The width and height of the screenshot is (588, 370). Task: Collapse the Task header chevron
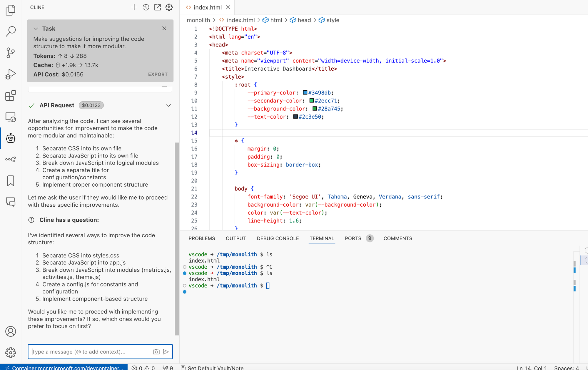[36, 29]
